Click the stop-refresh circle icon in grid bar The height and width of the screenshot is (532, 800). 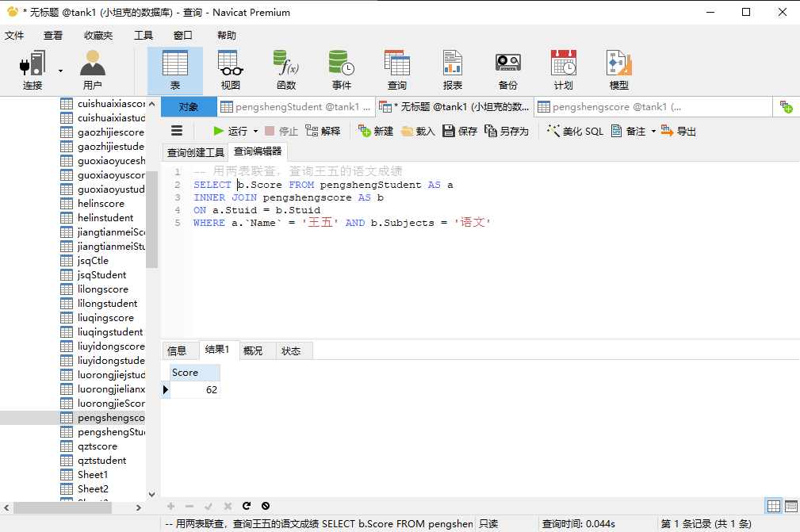pos(266,506)
